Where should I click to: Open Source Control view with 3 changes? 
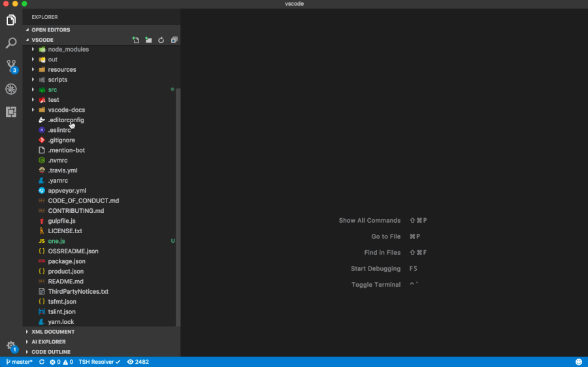(x=11, y=66)
